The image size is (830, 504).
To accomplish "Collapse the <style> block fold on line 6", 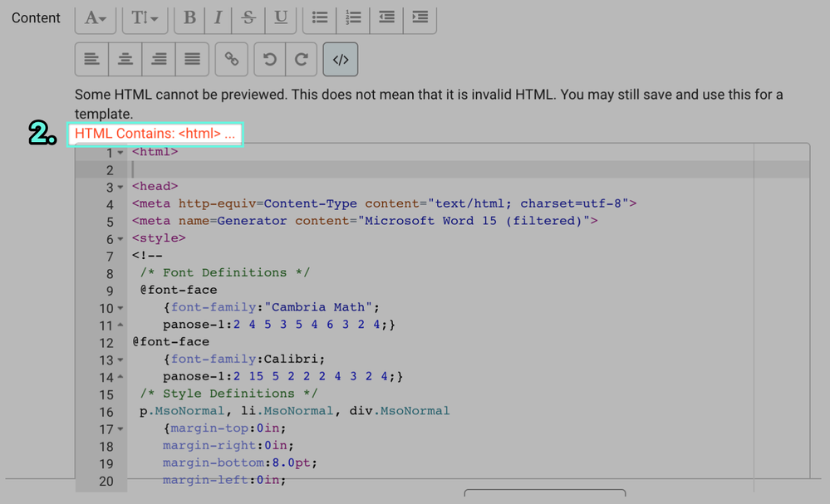I will click(119, 238).
